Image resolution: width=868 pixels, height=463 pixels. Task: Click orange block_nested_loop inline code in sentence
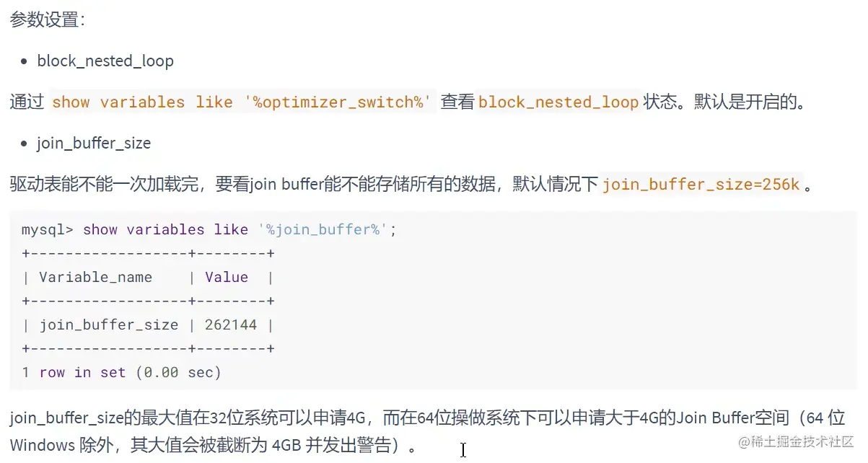pyautogui.click(x=558, y=102)
